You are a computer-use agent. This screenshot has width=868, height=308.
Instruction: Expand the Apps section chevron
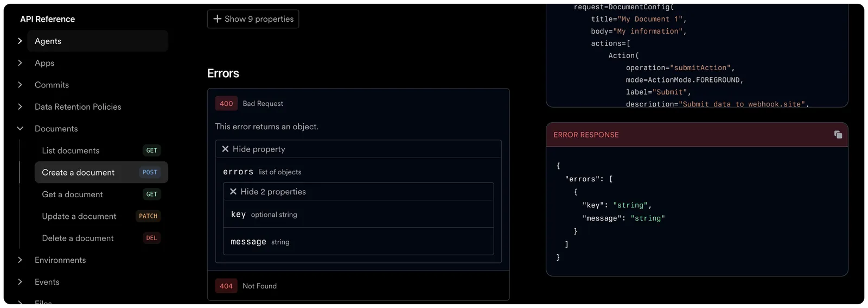click(x=20, y=63)
